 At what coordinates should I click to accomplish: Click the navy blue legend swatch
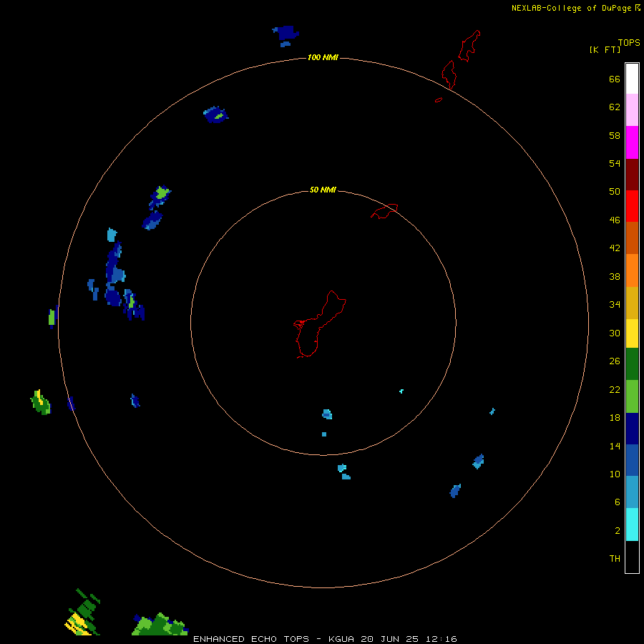(632, 429)
